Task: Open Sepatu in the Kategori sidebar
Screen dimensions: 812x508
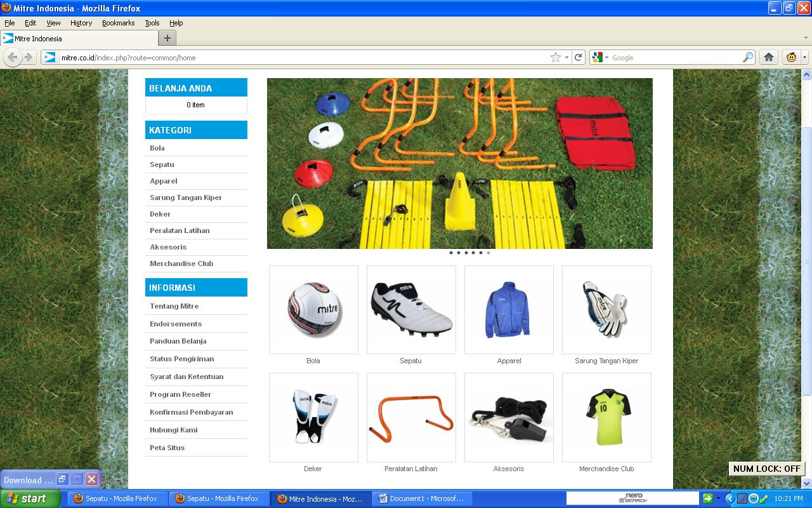Action: (x=162, y=164)
